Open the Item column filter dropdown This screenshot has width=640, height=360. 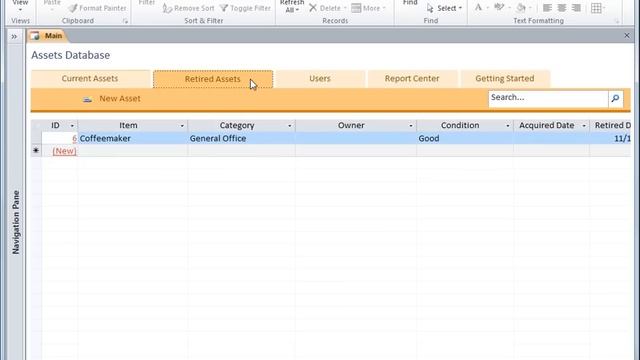(x=182, y=126)
